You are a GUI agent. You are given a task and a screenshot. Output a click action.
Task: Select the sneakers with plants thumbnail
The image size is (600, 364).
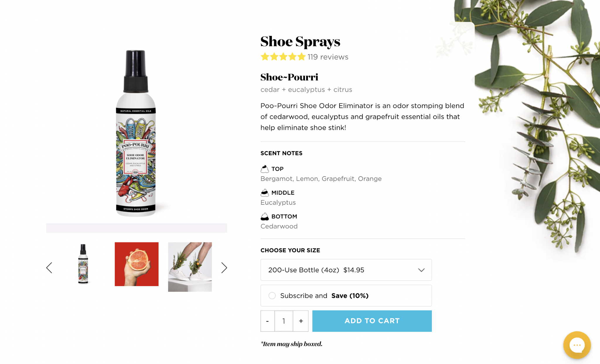point(190,267)
